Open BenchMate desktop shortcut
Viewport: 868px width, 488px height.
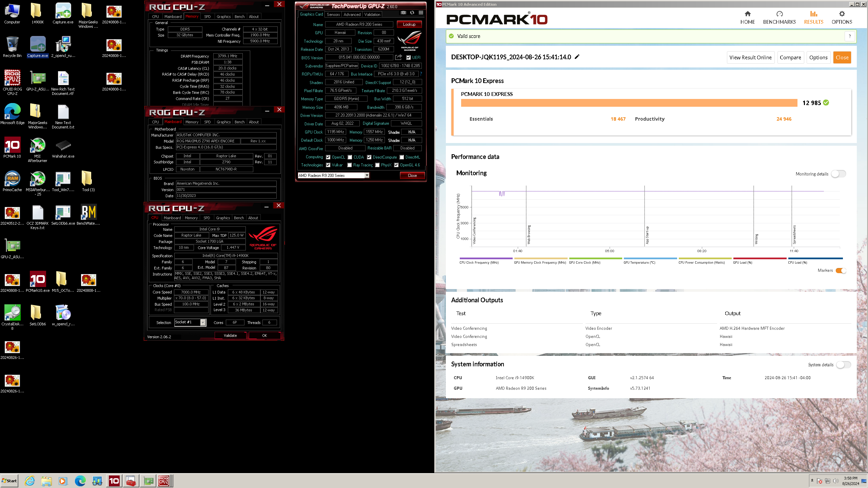pos(88,215)
